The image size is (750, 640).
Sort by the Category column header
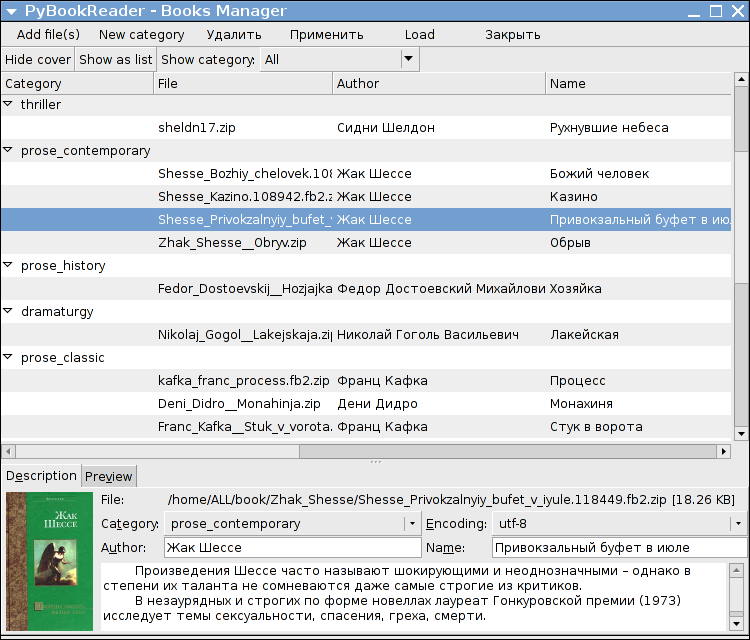pos(77,83)
